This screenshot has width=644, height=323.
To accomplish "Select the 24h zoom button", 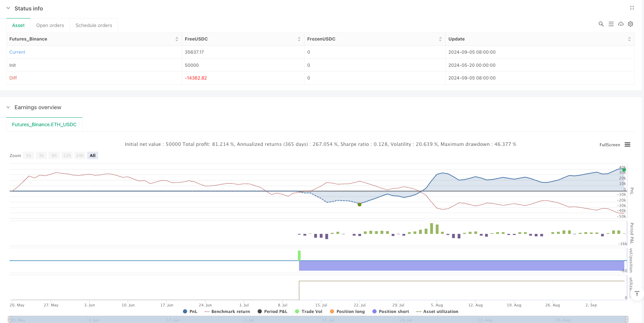I will click(80, 156).
